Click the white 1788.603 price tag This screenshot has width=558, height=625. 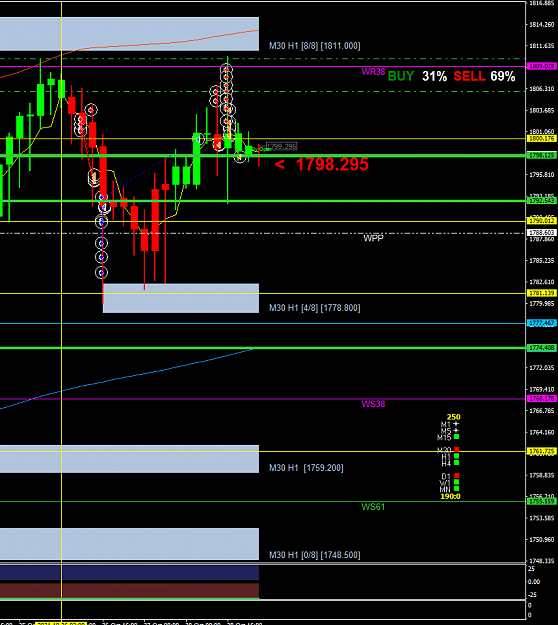(541, 232)
